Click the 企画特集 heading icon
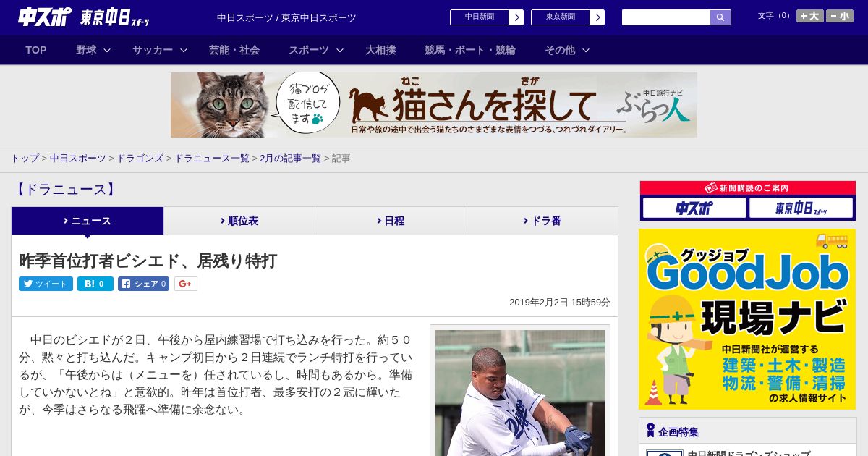 650,431
